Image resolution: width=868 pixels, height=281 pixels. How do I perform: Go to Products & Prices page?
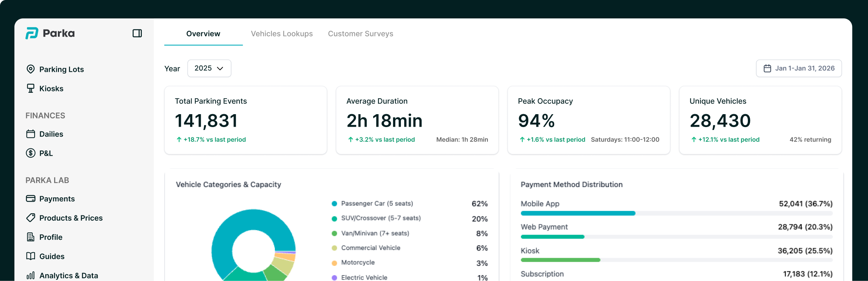[x=64, y=218]
